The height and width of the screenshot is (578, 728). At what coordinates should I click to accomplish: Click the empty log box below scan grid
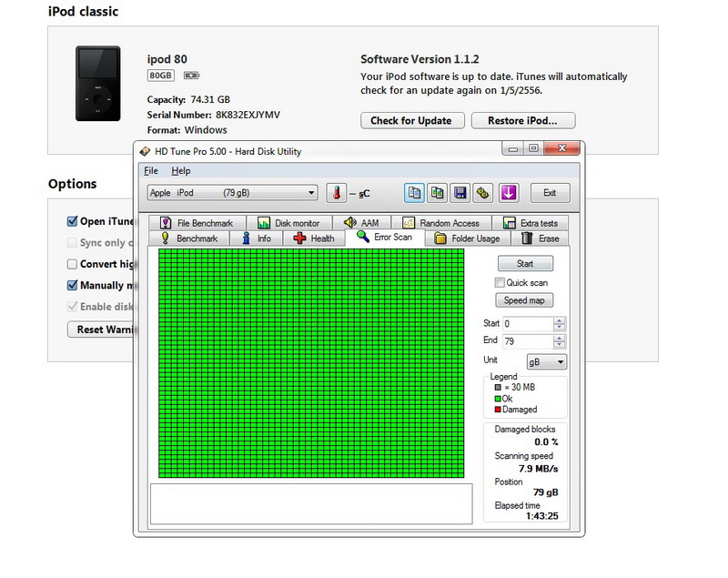click(311, 503)
